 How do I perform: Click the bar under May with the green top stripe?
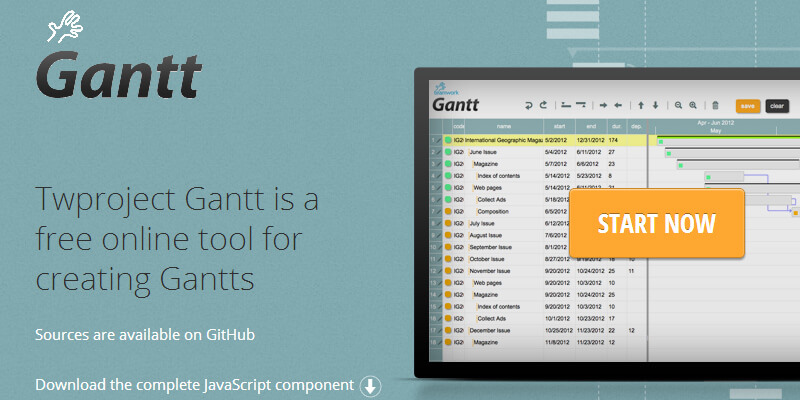(729, 140)
